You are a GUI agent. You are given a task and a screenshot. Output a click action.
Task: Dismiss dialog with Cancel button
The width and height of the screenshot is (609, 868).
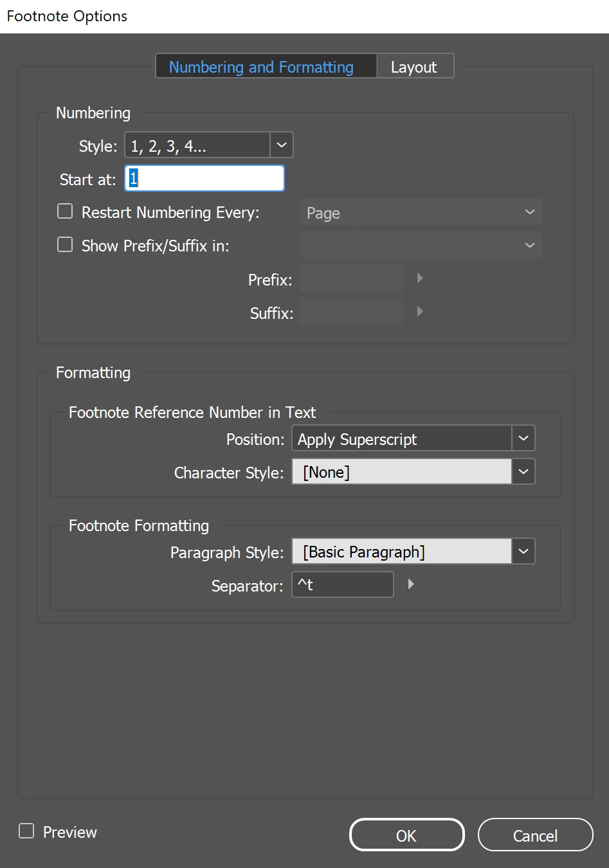coord(535,835)
